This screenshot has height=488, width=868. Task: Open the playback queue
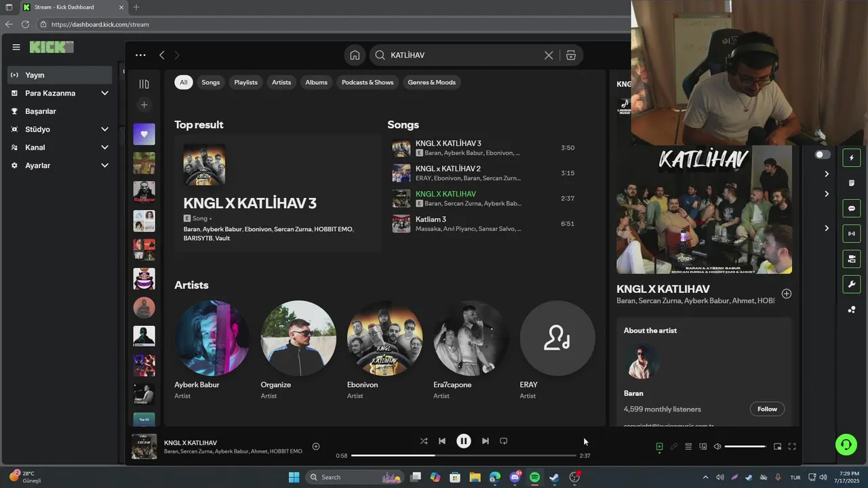tap(688, 447)
